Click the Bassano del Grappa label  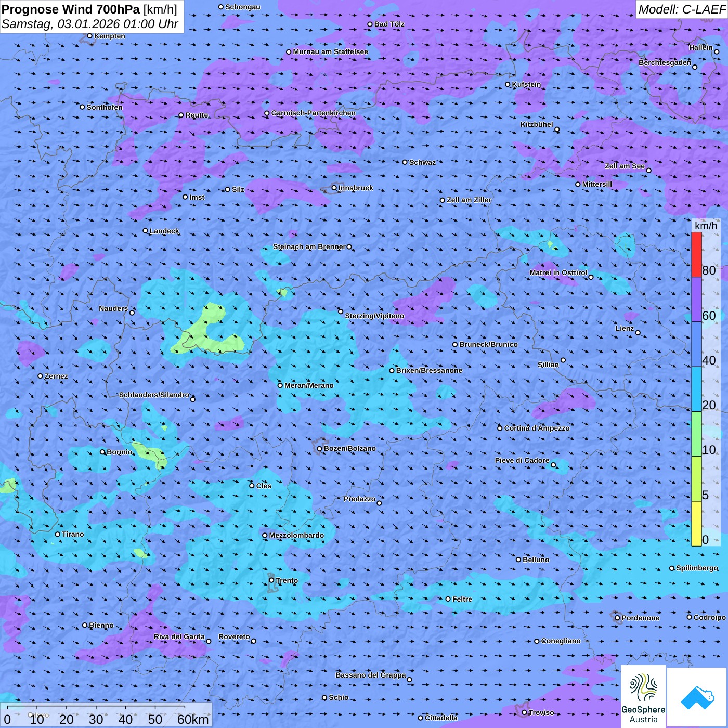[371, 675]
